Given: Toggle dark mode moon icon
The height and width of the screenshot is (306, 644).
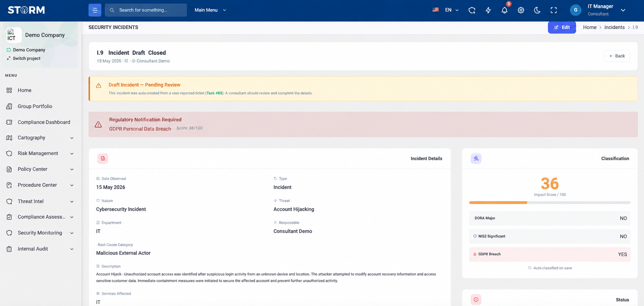Looking at the screenshot, I should (x=537, y=10).
